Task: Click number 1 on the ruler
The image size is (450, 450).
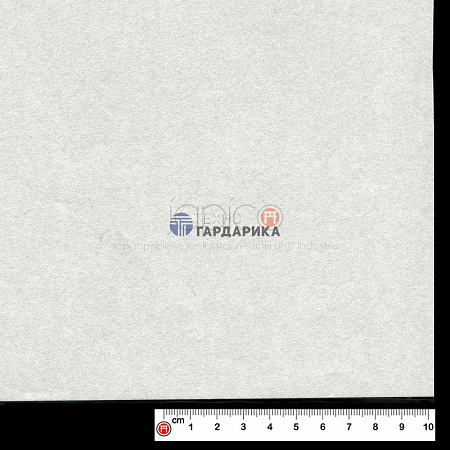Action: coord(191,427)
